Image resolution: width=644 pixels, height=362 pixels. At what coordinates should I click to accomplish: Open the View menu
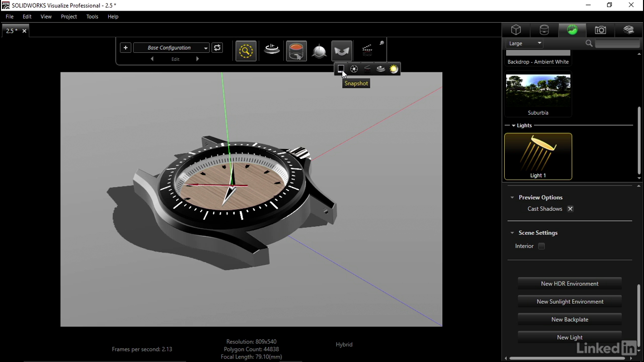(46, 17)
